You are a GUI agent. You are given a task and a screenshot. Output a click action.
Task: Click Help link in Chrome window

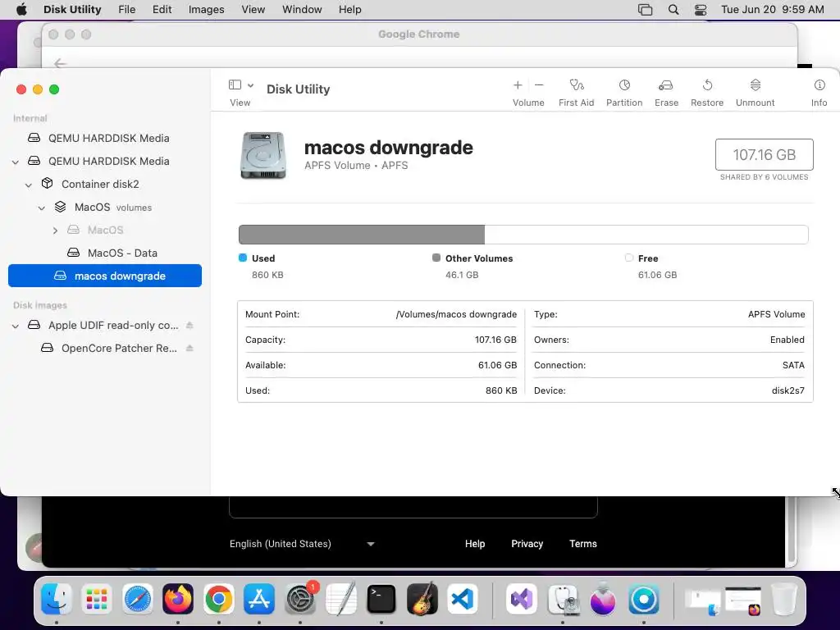[475, 544]
